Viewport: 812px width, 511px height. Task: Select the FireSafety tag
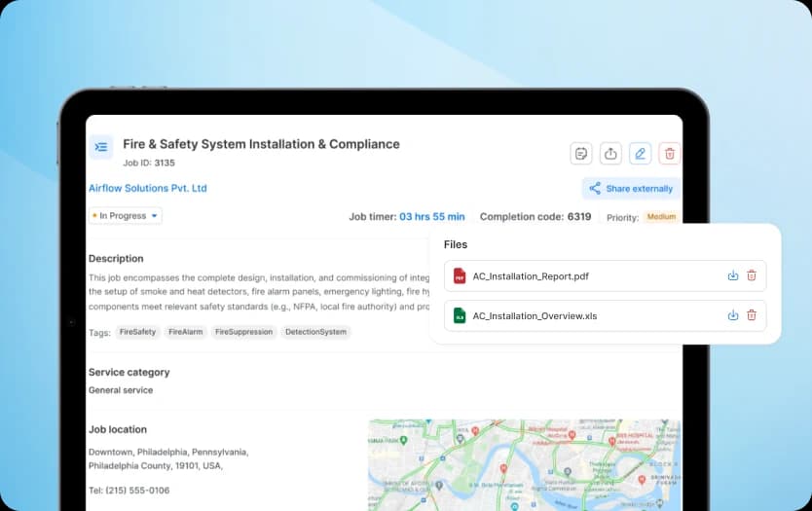click(x=137, y=332)
